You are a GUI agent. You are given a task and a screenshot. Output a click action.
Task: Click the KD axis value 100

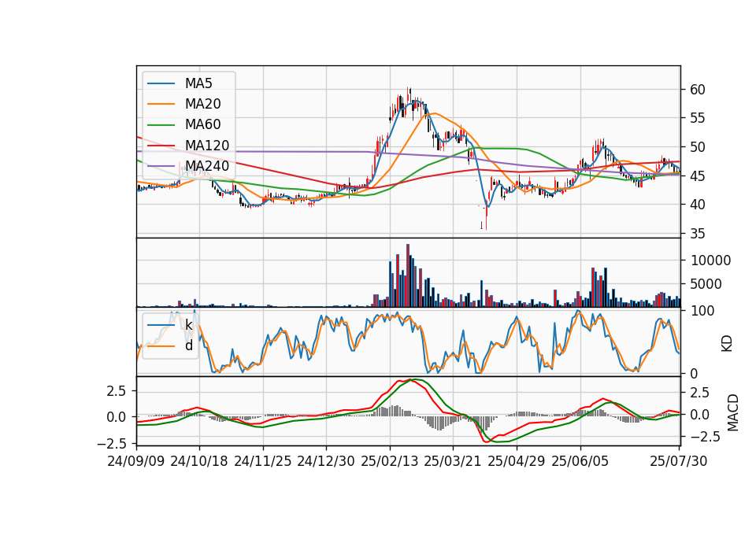(x=702, y=311)
